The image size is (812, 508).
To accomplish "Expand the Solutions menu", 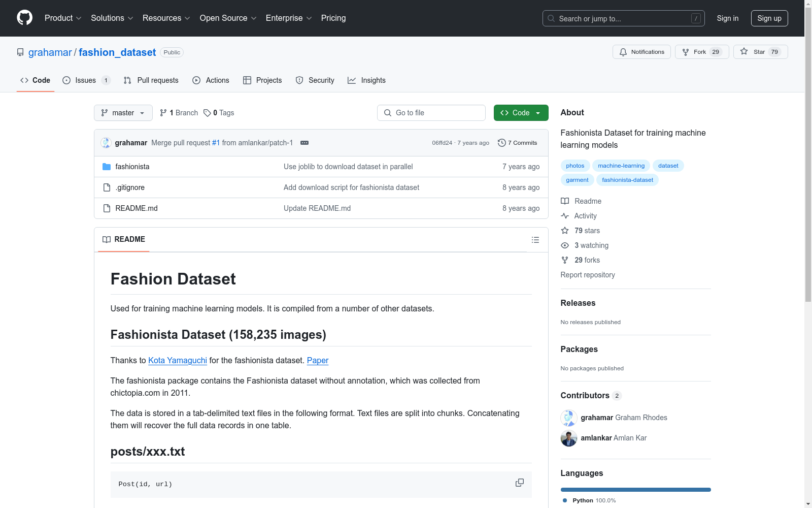I will (x=112, y=18).
